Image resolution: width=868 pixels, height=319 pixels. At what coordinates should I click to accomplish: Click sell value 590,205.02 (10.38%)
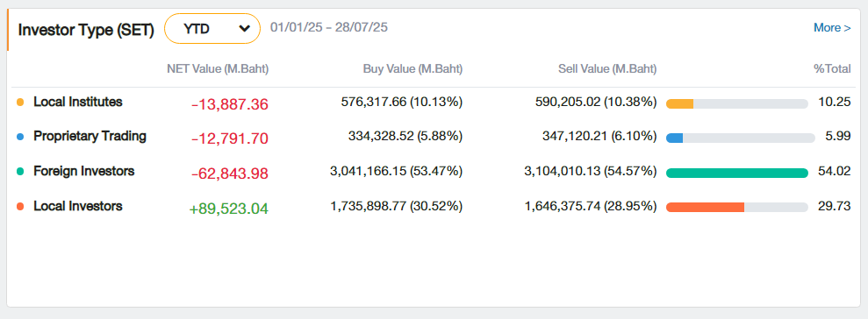click(x=596, y=102)
